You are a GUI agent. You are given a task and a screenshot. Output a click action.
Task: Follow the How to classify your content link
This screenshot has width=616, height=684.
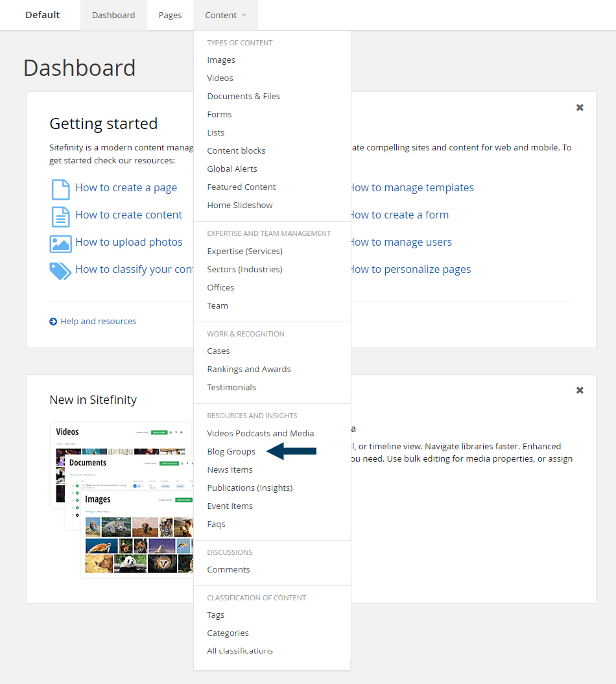point(134,269)
